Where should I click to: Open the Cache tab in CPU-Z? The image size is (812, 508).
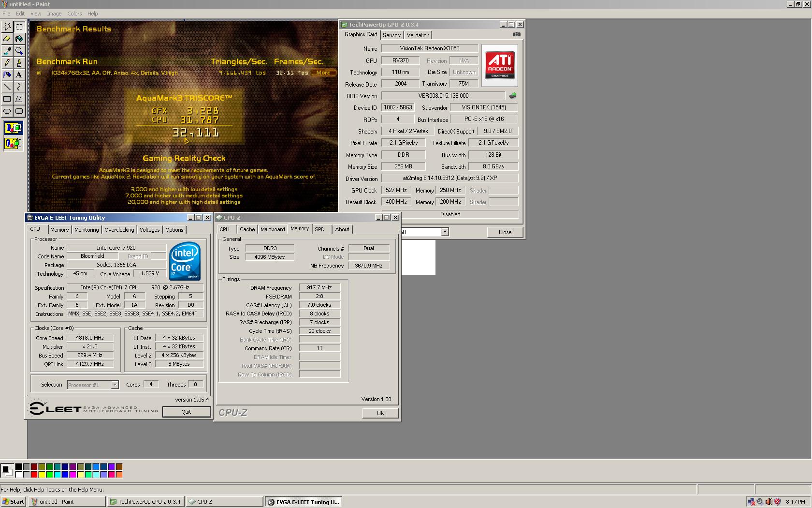pyautogui.click(x=247, y=229)
